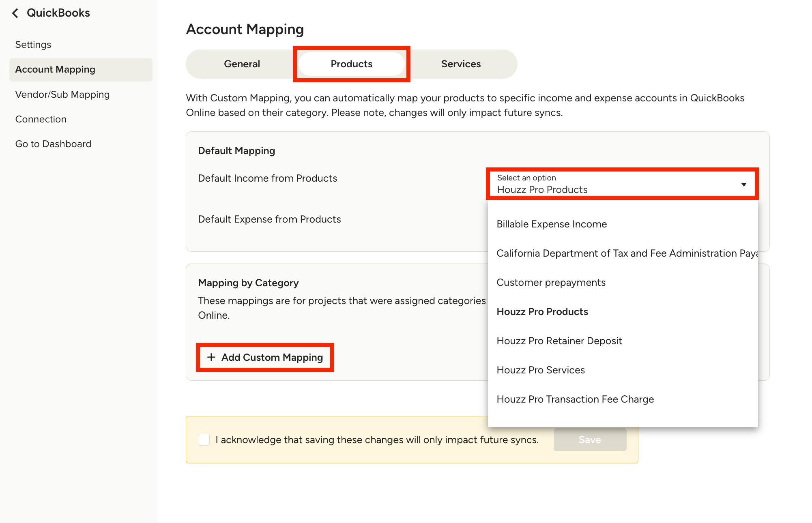Viewport: 812px width, 523px height.
Task: Select Houzz Pro Transaction Fee Charge
Action: pyautogui.click(x=575, y=399)
